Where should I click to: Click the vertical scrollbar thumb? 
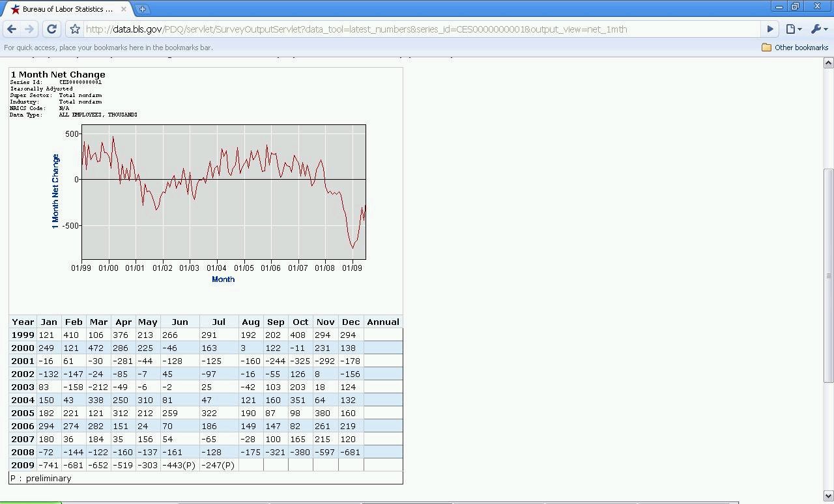828,275
